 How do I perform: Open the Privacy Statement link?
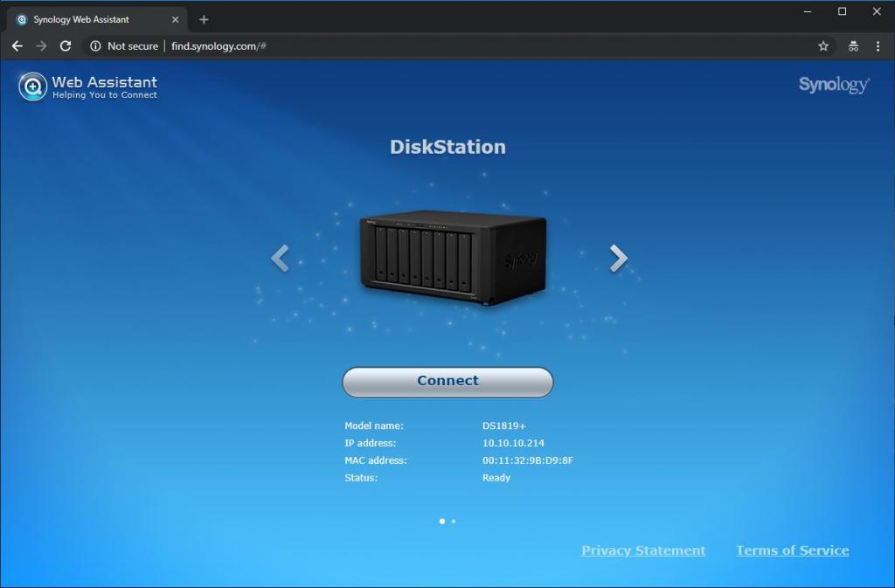(643, 550)
